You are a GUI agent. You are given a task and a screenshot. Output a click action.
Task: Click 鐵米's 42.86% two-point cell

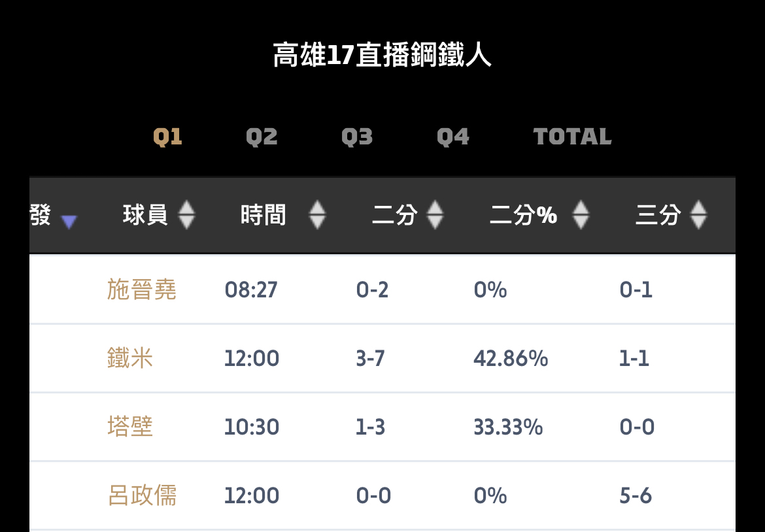click(x=511, y=358)
